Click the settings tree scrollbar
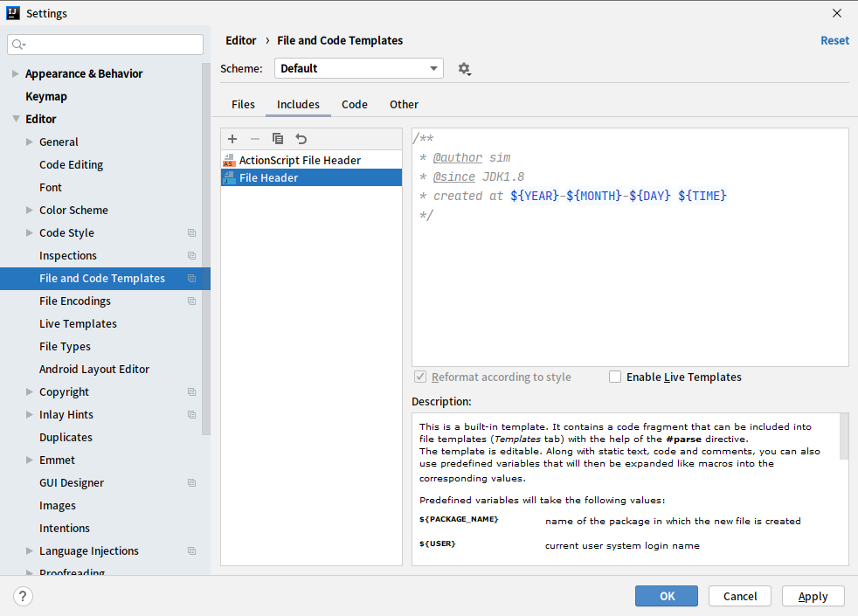Image resolution: width=858 pixels, height=616 pixels. (x=205, y=249)
